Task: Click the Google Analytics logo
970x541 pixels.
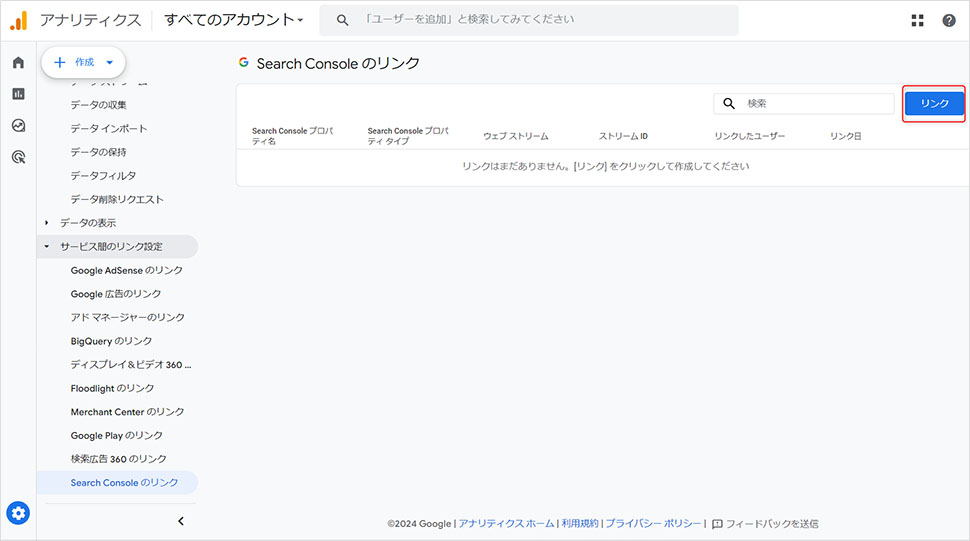Action: point(19,20)
